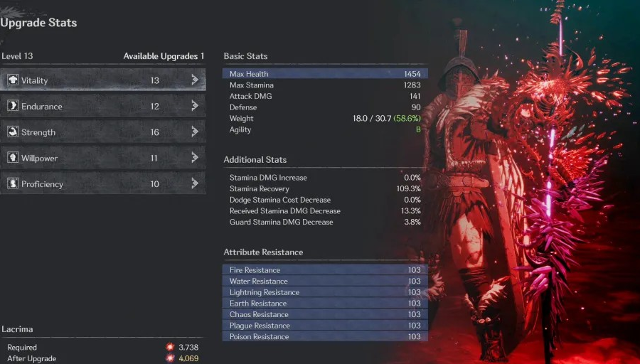The height and width of the screenshot is (364, 640).
Task: Select the Proficiency attribute row
Action: 102,183
